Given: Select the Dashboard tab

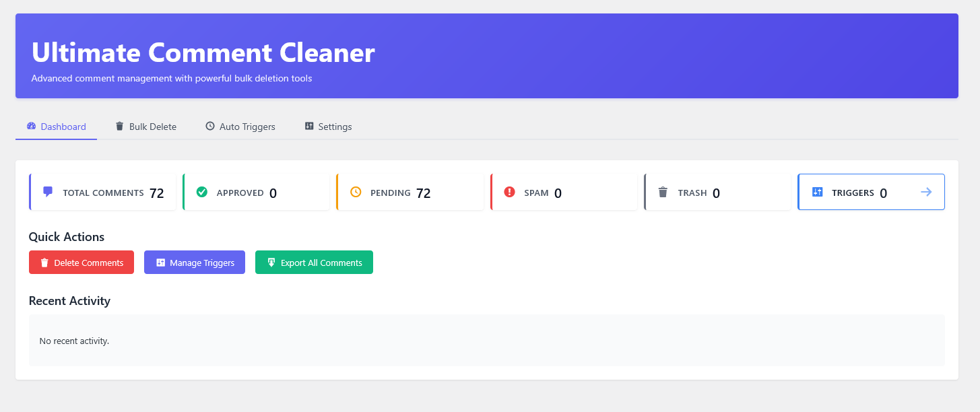Looking at the screenshot, I should (x=56, y=126).
